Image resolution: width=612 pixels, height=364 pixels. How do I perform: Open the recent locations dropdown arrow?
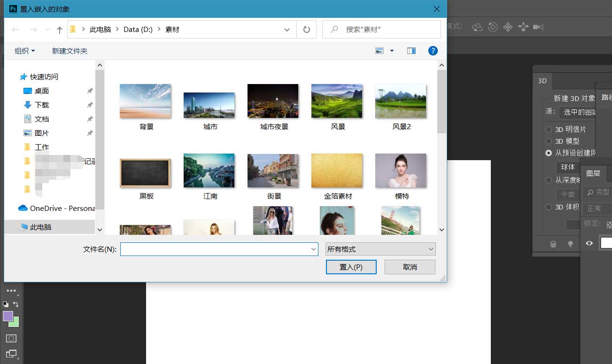click(47, 30)
